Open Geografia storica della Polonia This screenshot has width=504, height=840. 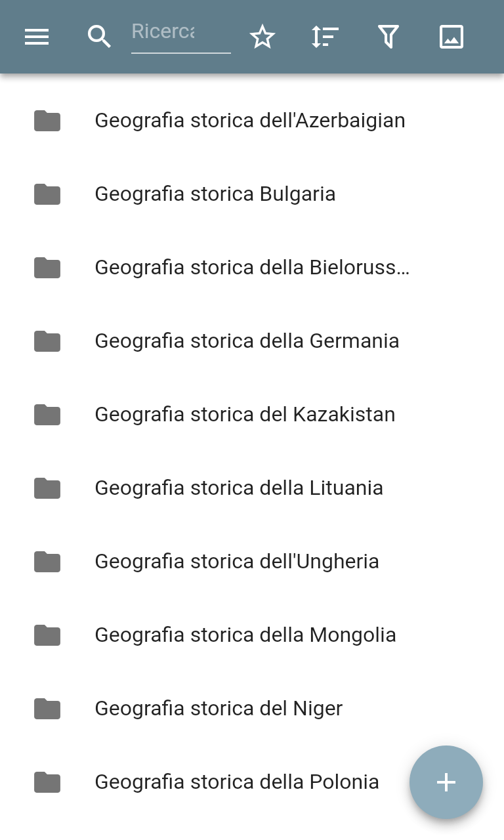237,782
